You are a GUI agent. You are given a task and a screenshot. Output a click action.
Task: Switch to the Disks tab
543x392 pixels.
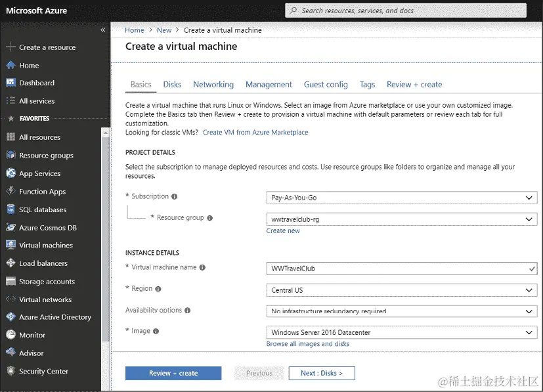click(172, 85)
